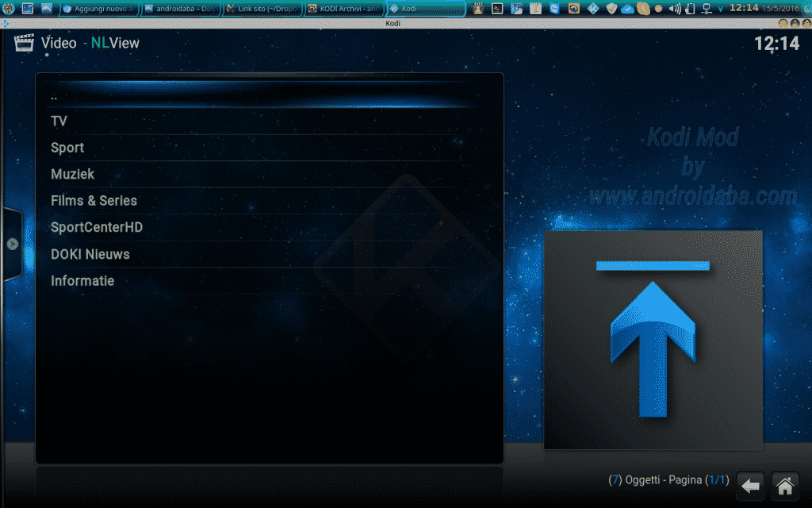Click the panel clock showing 12:14
The height and width of the screenshot is (508, 812).
coord(744,8)
